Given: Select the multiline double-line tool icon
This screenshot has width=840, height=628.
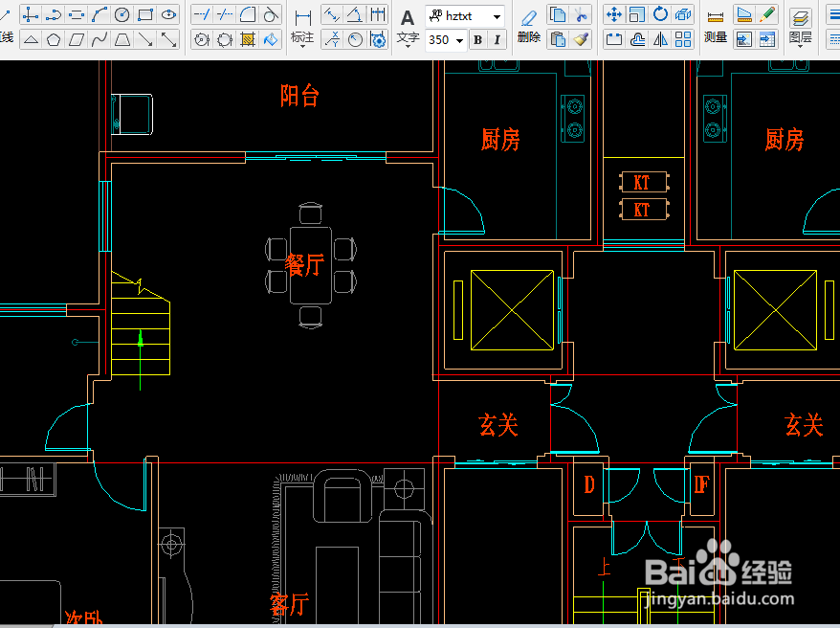Looking at the screenshot, I should tap(77, 14).
